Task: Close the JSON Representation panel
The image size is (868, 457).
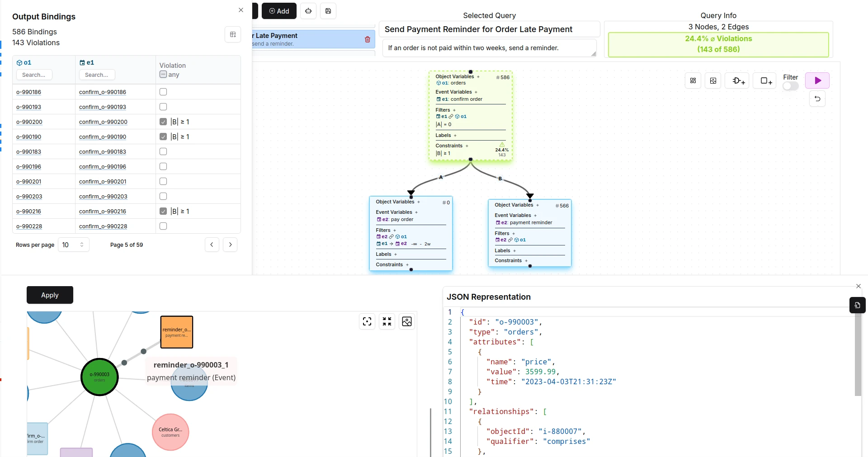Action: pos(859,286)
